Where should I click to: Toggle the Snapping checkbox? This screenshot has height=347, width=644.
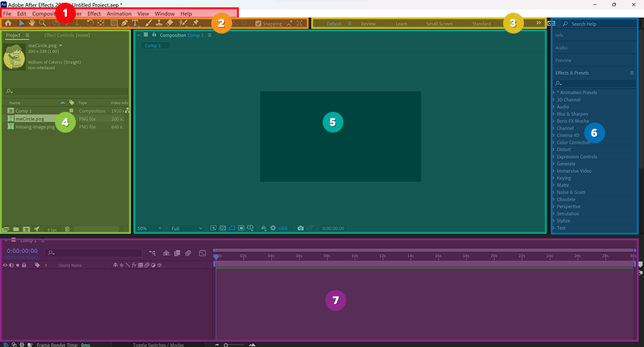(x=258, y=23)
